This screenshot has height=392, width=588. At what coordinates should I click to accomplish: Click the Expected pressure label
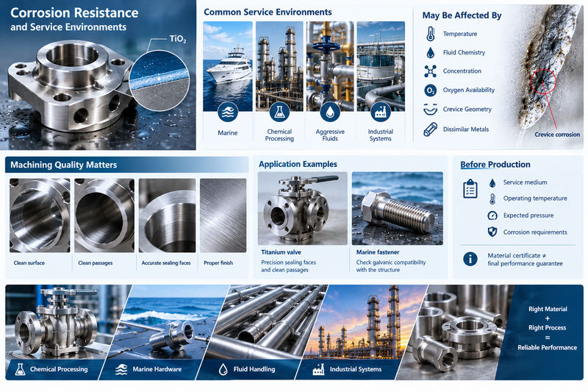click(528, 215)
